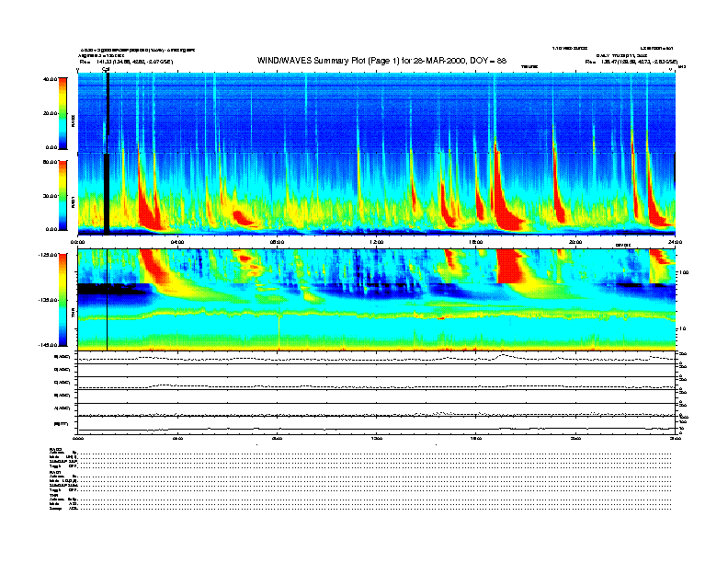
Task: Click the rotated TNR panel label
Action: 74,315
